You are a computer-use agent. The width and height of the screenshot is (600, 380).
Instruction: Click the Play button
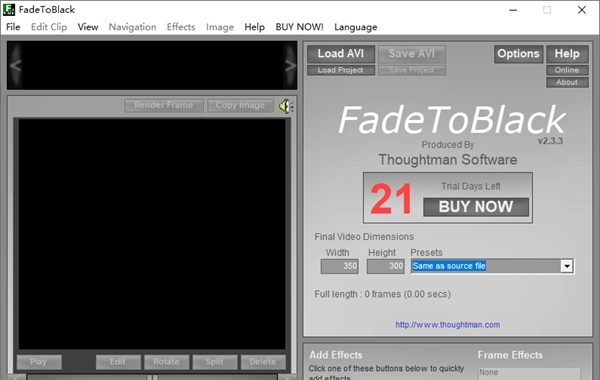point(39,362)
